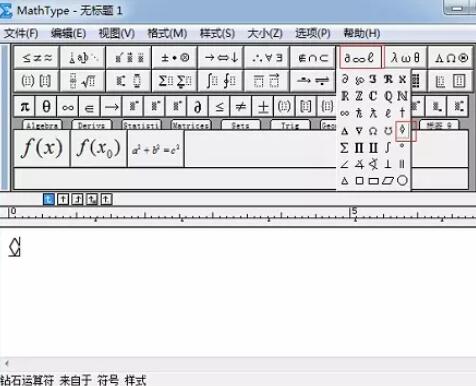
Task: Switch to the Algebra tab
Action: [x=42, y=125]
